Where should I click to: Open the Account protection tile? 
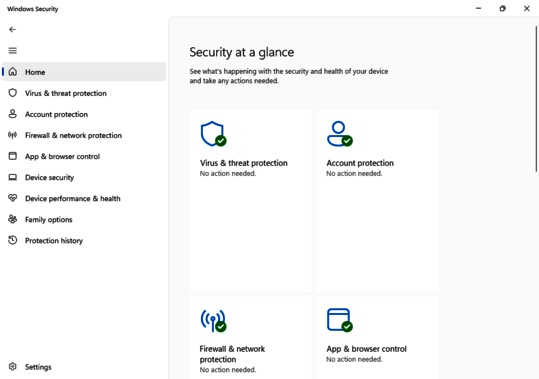(377, 201)
